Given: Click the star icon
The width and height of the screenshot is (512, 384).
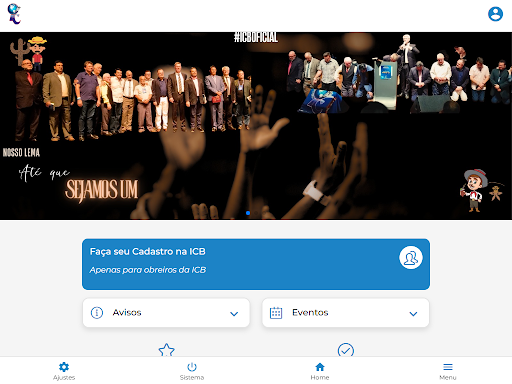Looking at the screenshot, I should 166,350.
